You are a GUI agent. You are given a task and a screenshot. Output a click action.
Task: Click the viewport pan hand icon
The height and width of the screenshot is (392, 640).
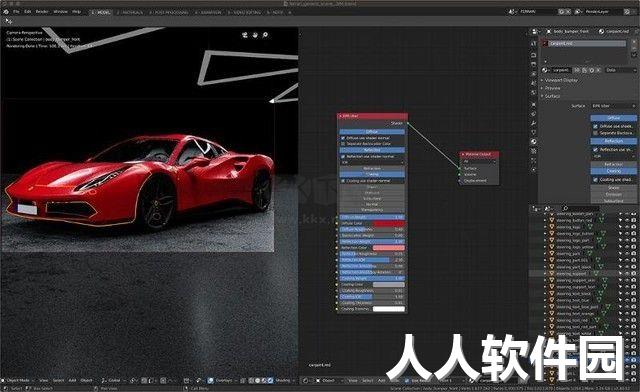pyautogui.click(x=255, y=35)
